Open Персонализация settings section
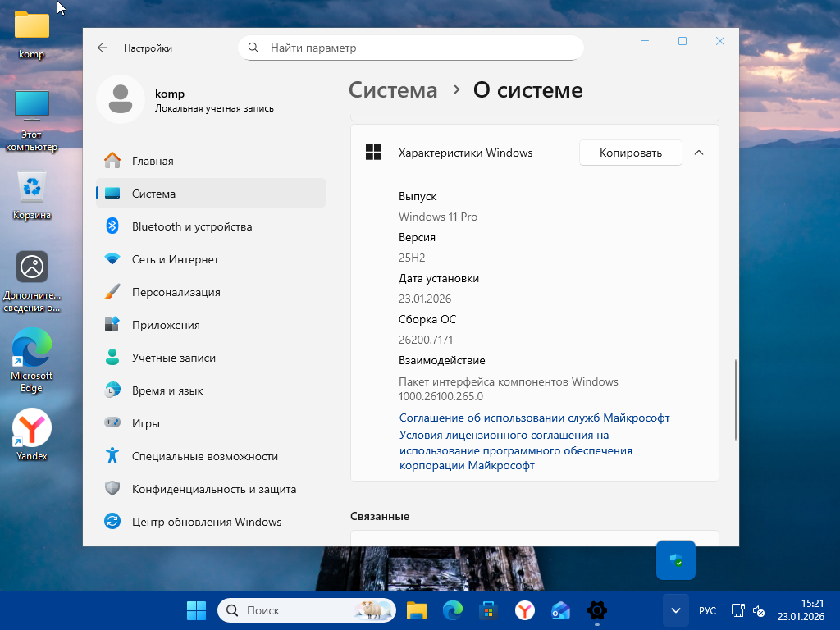This screenshot has height=630, width=840. tap(176, 292)
